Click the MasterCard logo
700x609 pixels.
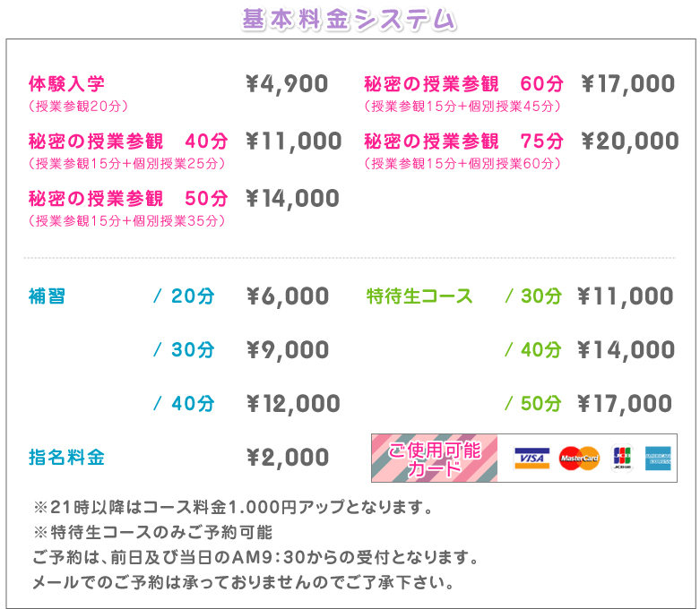pyautogui.click(x=578, y=459)
